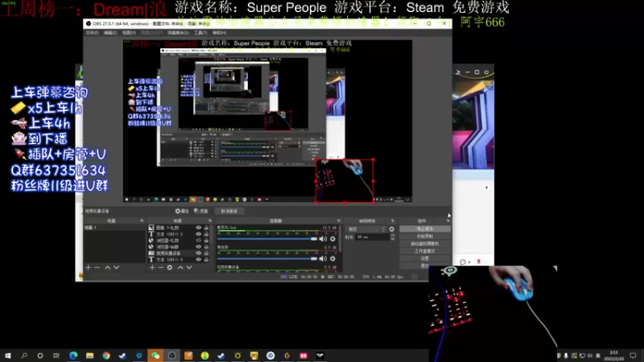
Task: Open the scene transition type dropdown
Action: (366, 229)
